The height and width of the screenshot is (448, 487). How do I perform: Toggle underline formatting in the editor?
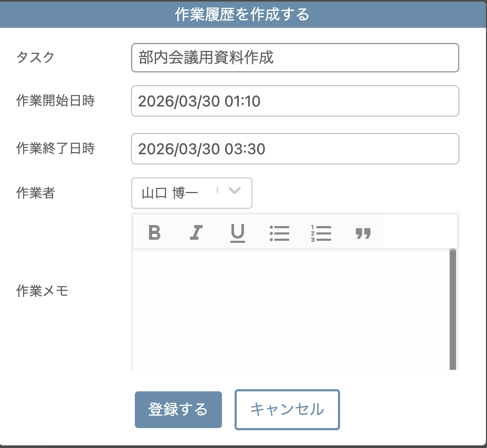pos(237,232)
